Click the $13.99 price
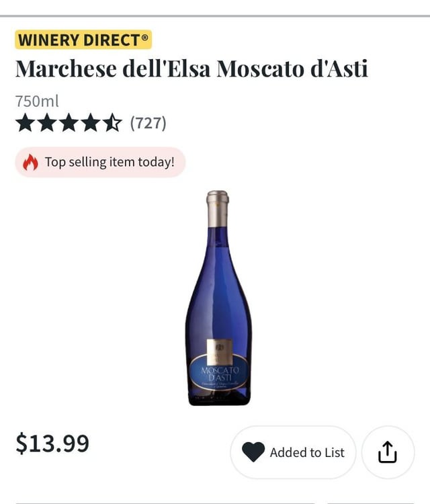The image size is (430, 504). pyautogui.click(x=52, y=444)
